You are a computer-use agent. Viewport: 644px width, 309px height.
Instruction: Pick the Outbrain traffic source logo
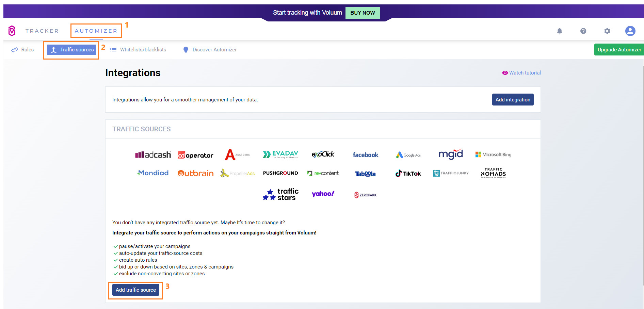point(195,173)
